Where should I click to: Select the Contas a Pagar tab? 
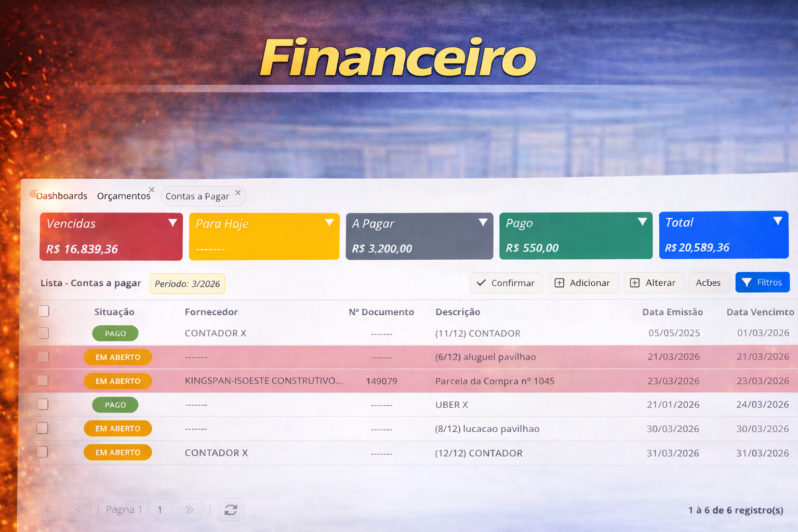[197, 196]
